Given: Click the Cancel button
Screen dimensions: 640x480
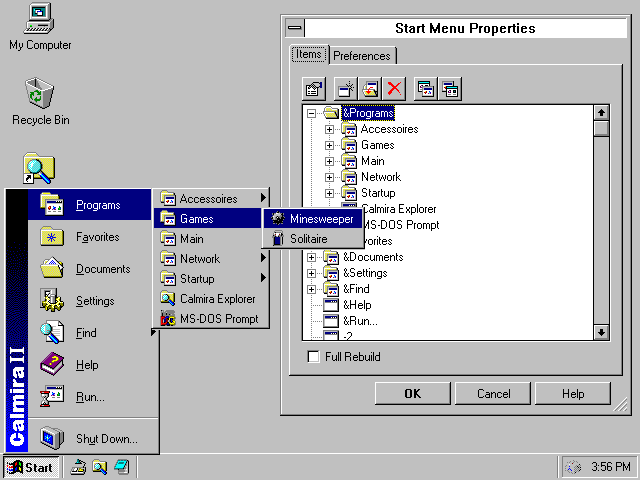Looking at the screenshot, I should (x=493, y=393).
